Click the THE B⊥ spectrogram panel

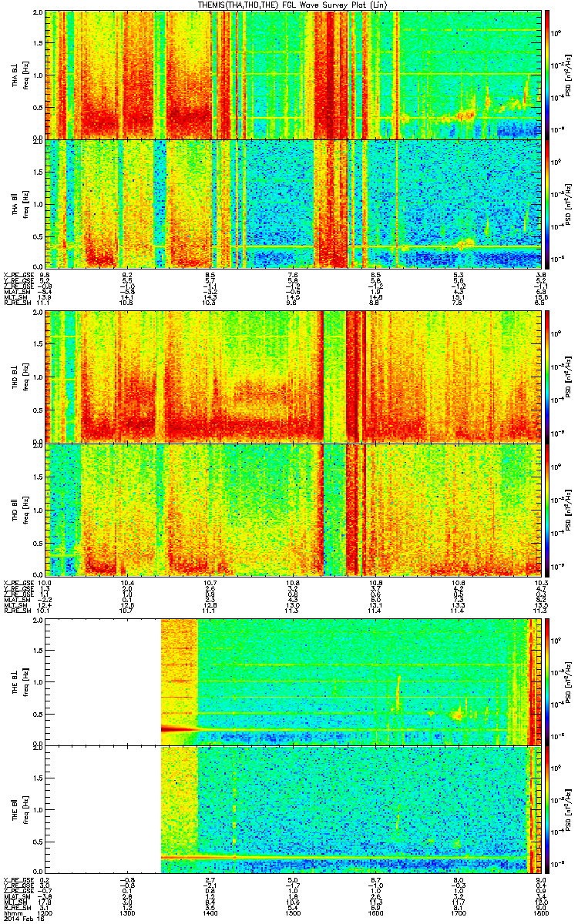[292, 682]
